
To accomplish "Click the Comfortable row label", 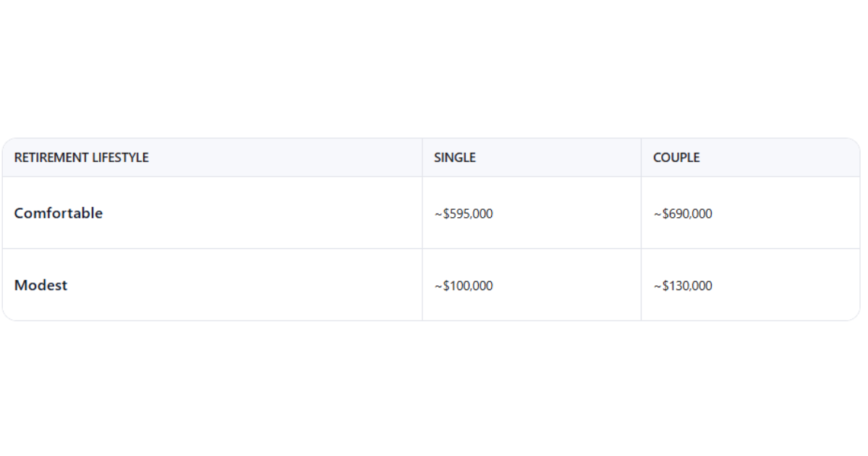I will point(59,213).
